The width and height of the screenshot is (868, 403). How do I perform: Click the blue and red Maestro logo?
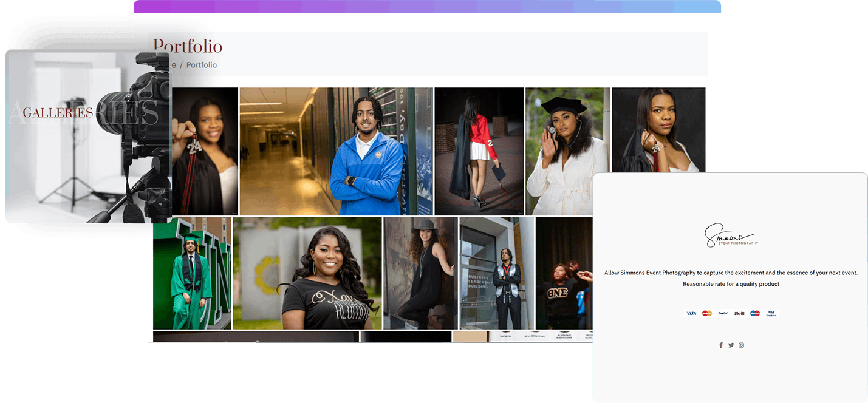(x=755, y=313)
